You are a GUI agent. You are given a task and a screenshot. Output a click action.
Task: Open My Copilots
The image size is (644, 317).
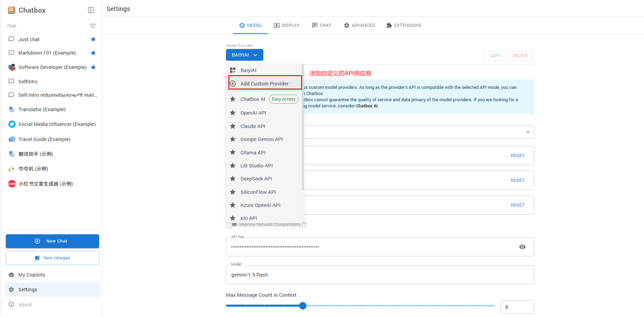52,275
